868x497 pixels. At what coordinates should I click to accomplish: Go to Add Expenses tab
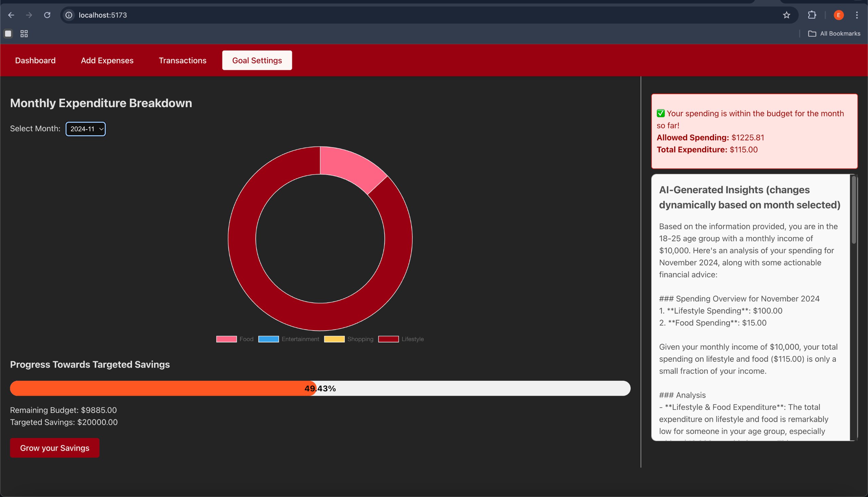pos(107,60)
